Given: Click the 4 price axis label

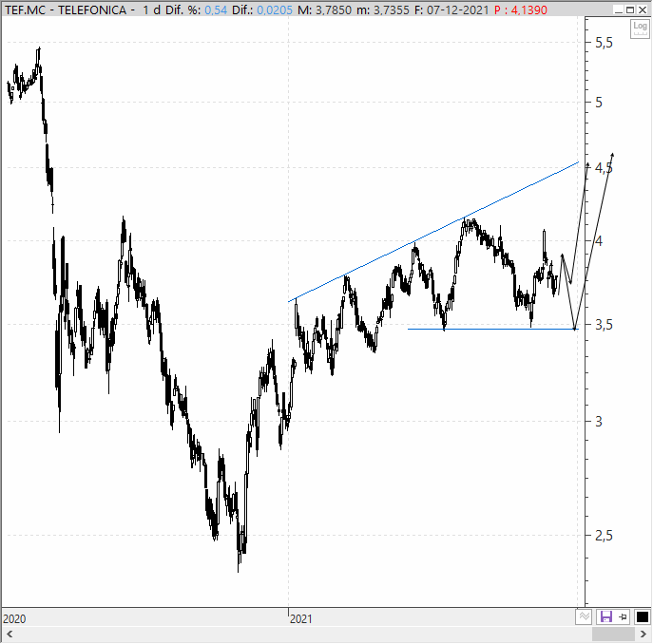Looking at the screenshot, I should [599, 241].
